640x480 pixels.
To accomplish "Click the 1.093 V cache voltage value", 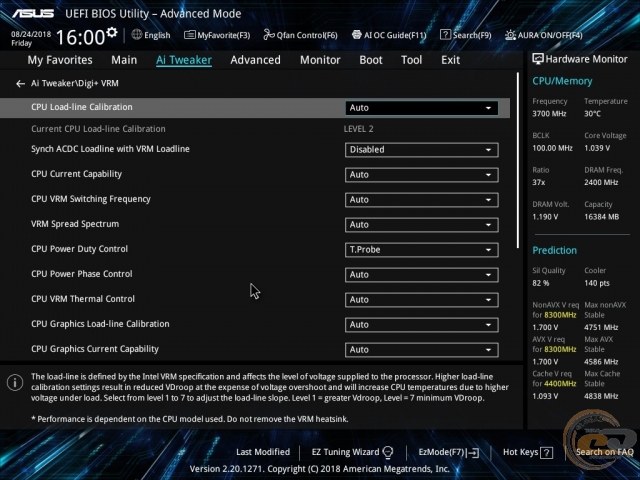I will (545, 396).
